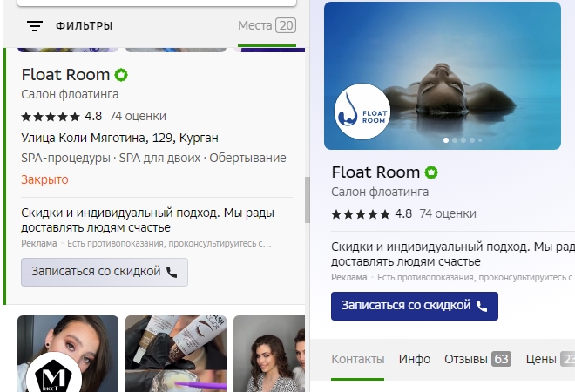Click 74 оценки link in right card
This screenshot has height=392, width=575.
click(447, 213)
